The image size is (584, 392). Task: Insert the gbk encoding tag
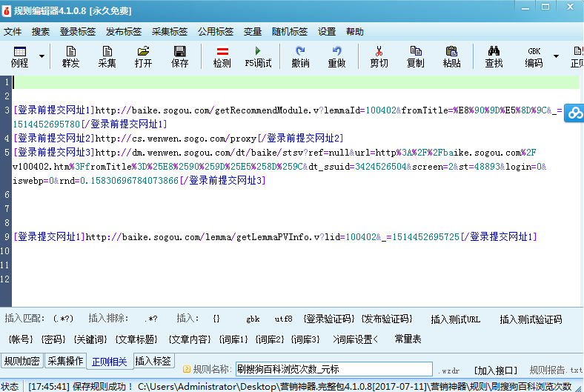tap(253, 319)
